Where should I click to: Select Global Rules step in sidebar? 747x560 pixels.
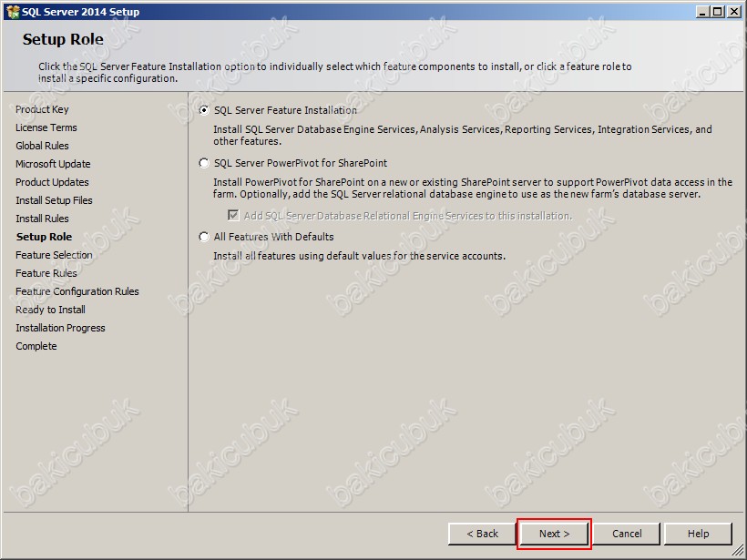[x=42, y=146]
